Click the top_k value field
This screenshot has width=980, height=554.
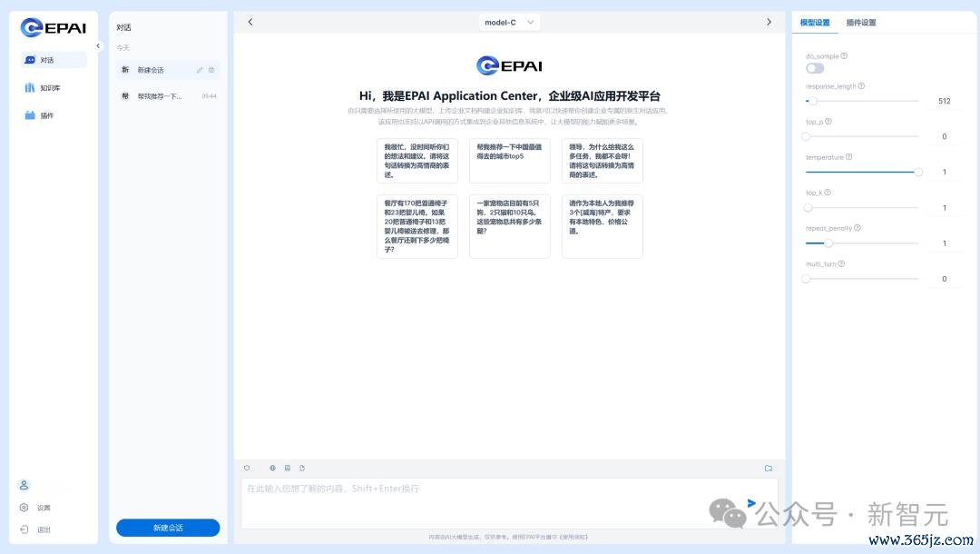[x=945, y=208]
